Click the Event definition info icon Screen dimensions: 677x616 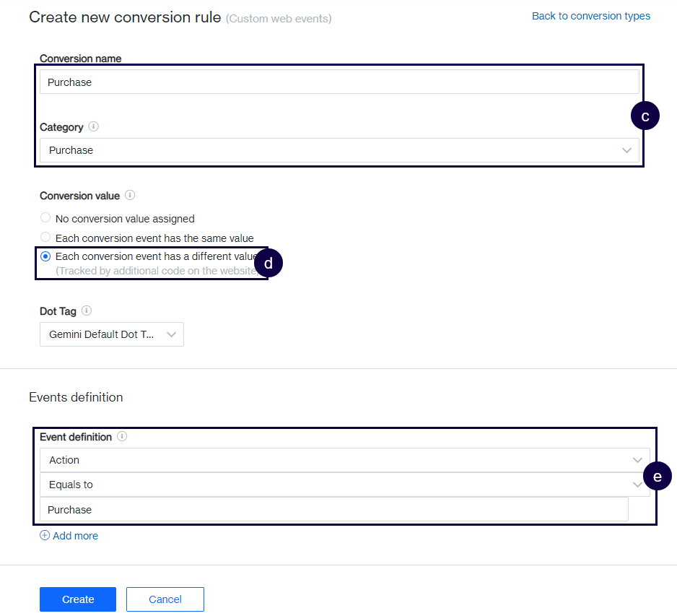click(x=121, y=437)
